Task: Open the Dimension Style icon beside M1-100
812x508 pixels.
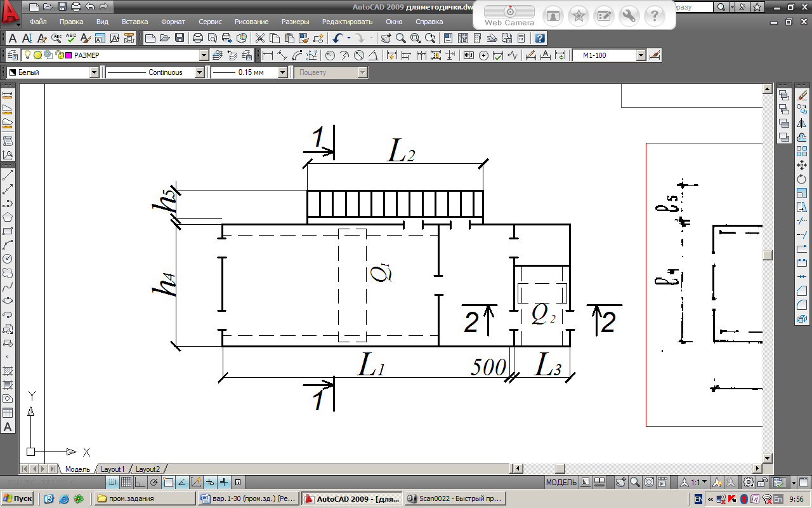Action: tap(655, 55)
